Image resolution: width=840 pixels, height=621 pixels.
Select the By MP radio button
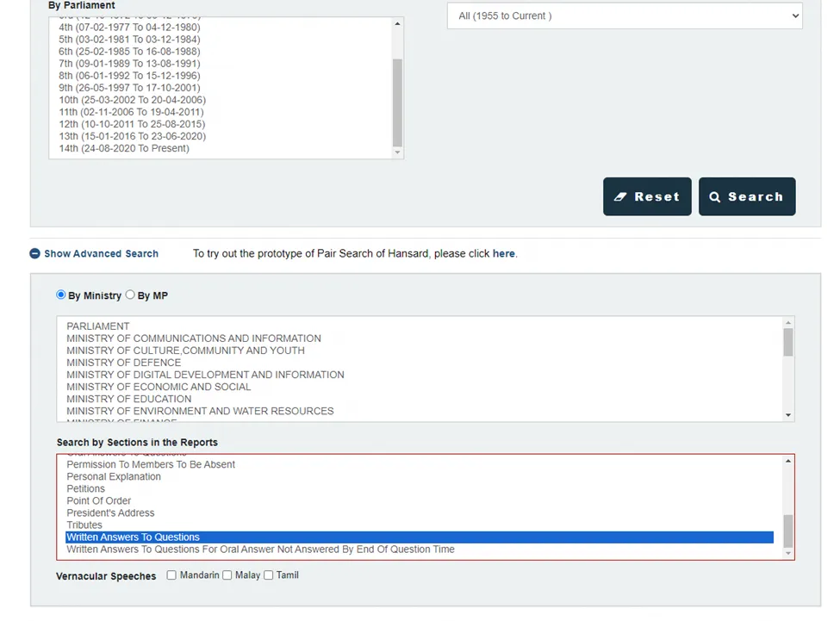130,295
